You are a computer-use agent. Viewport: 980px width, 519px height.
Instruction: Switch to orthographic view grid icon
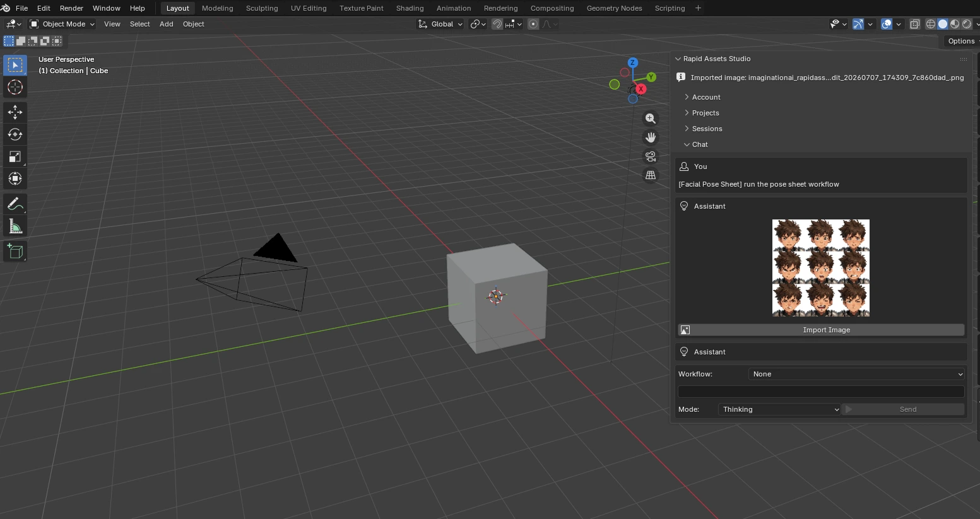[x=651, y=175]
